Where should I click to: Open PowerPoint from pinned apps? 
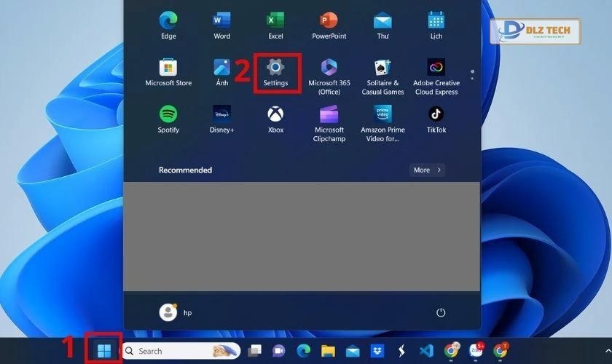(x=329, y=24)
